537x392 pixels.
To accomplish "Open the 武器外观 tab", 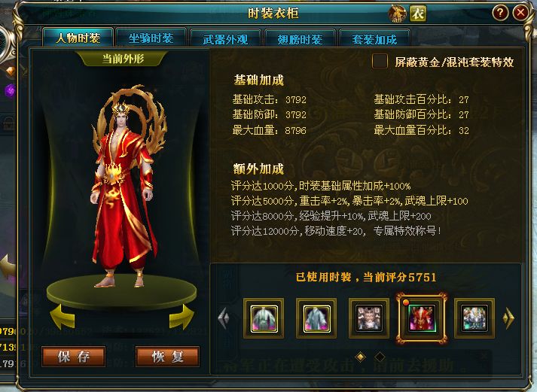I will (x=225, y=39).
